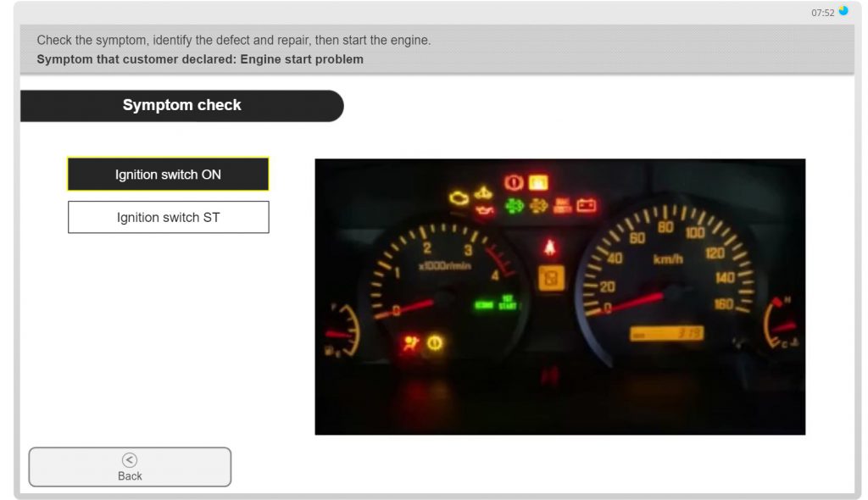Click the 07:52 countdown time text

click(x=822, y=13)
